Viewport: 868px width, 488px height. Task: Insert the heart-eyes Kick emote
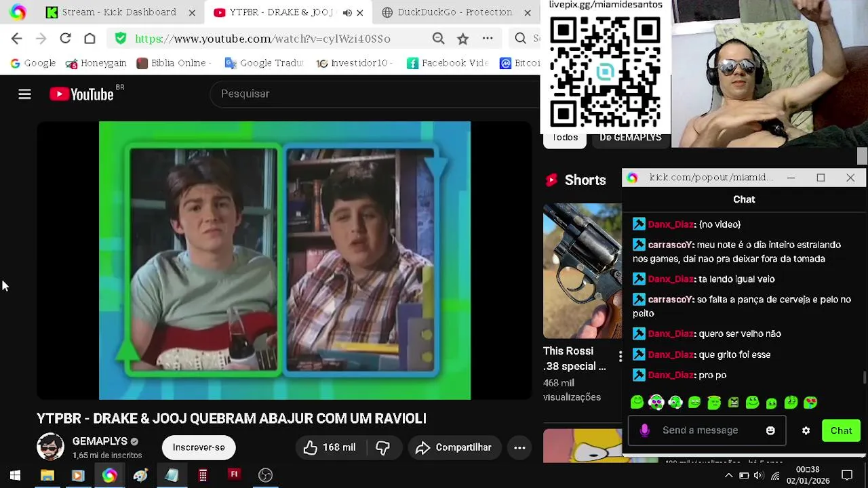pos(810,403)
